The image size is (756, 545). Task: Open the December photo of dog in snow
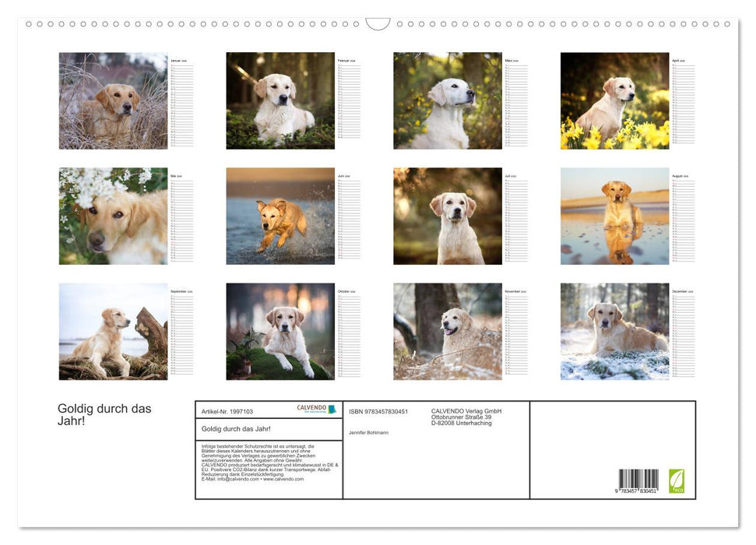[614, 332]
